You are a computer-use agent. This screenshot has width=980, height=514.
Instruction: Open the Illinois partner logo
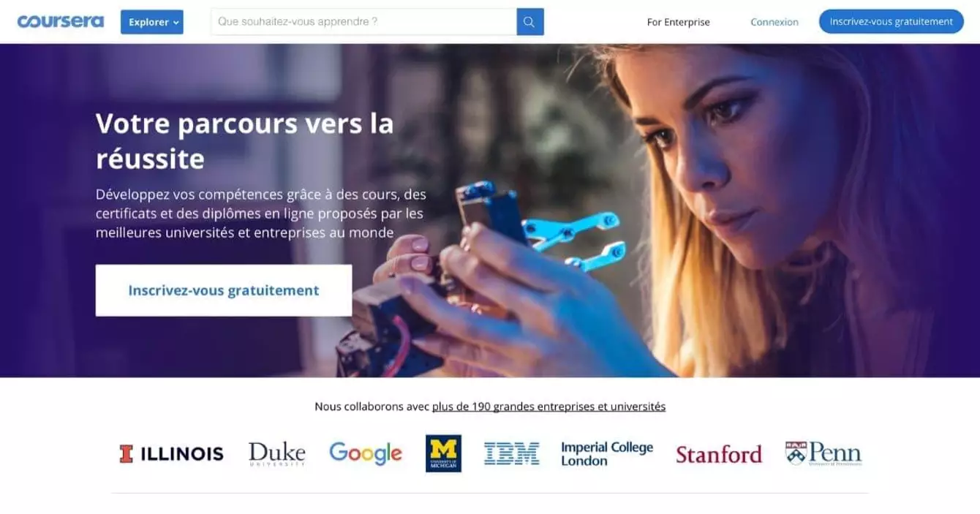pyautogui.click(x=171, y=454)
